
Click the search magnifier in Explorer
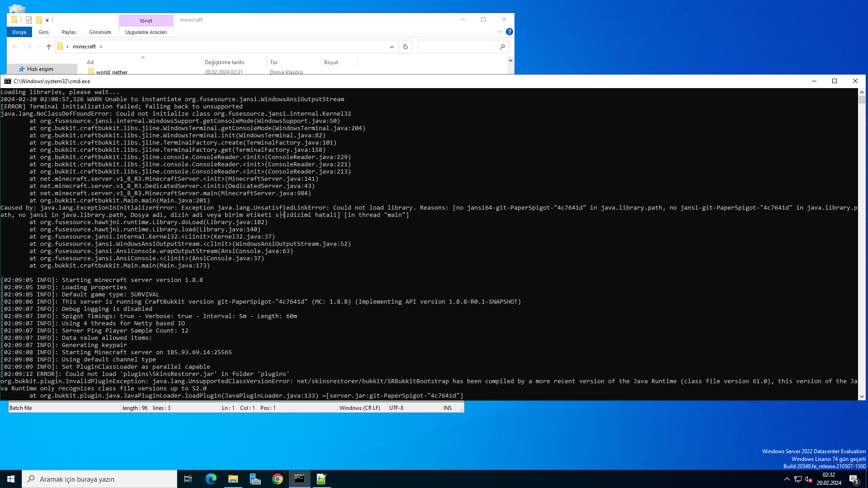tap(502, 47)
